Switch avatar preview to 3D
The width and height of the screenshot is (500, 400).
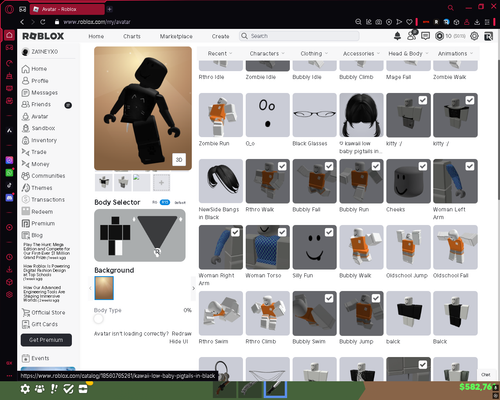pos(179,160)
